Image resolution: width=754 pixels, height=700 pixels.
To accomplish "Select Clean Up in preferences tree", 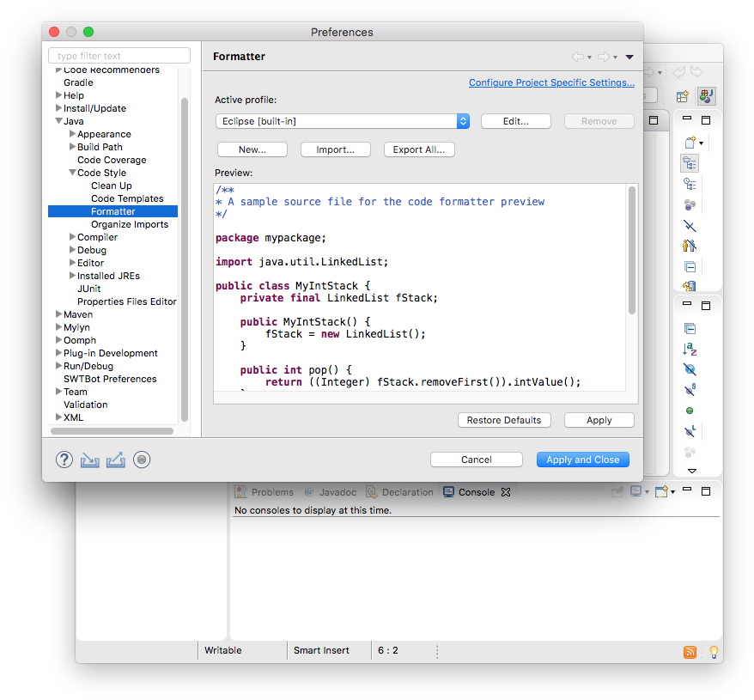I will 112,186.
